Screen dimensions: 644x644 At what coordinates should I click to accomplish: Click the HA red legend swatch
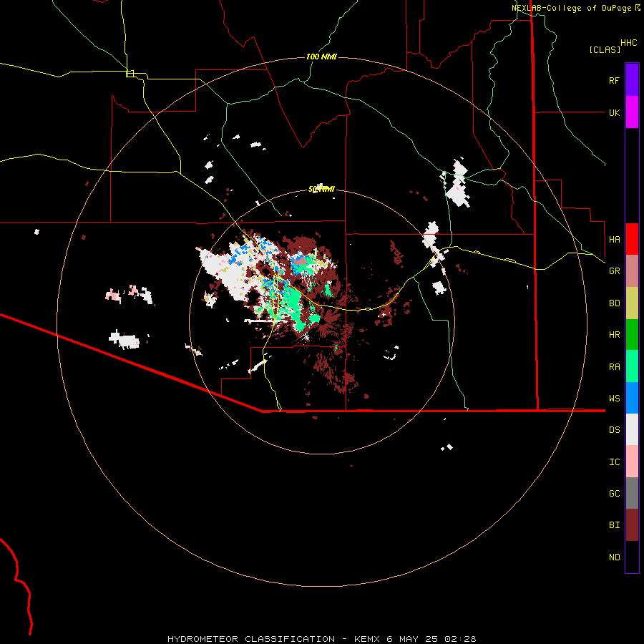click(632, 239)
